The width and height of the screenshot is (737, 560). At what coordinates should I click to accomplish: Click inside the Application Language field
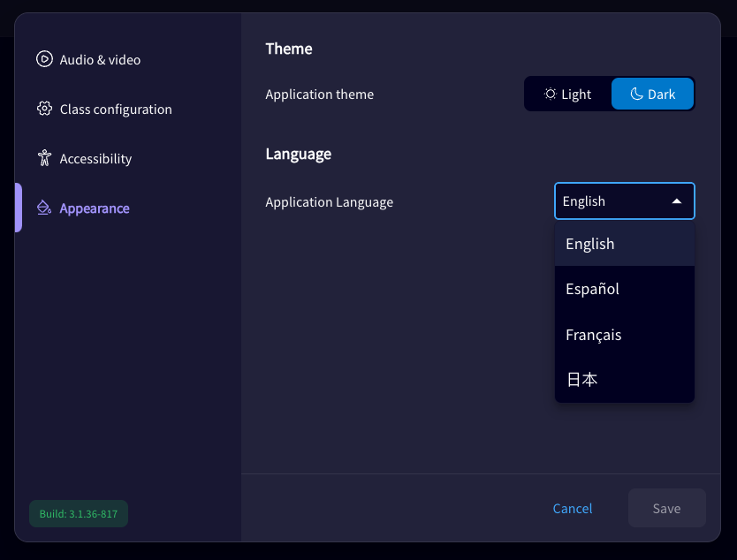coord(610,201)
